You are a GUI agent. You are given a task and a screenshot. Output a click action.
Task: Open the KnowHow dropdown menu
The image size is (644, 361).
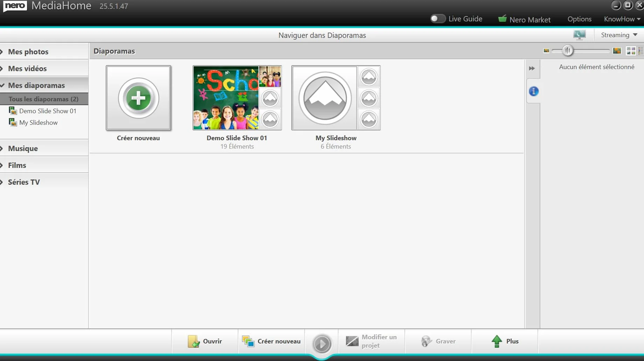(x=622, y=19)
